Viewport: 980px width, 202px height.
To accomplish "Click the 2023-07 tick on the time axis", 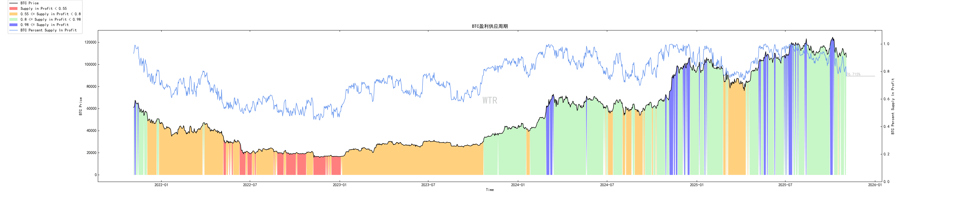I will [428, 185].
